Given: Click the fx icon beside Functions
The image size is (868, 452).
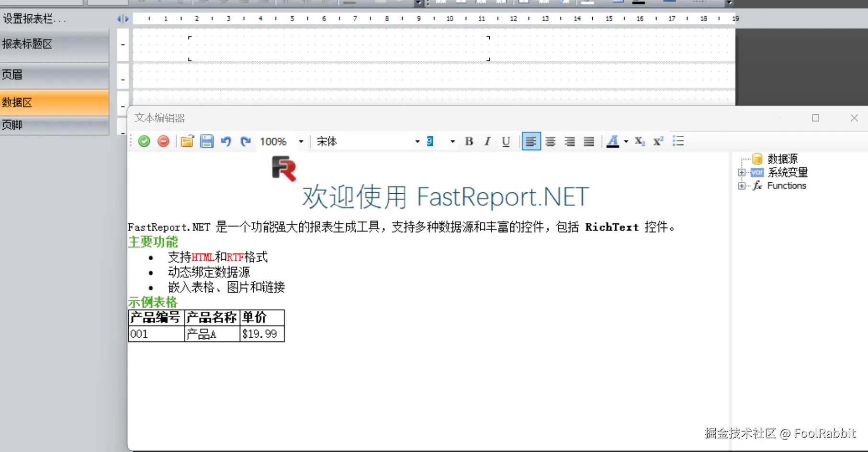Looking at the screenshot, I should 757,186.
